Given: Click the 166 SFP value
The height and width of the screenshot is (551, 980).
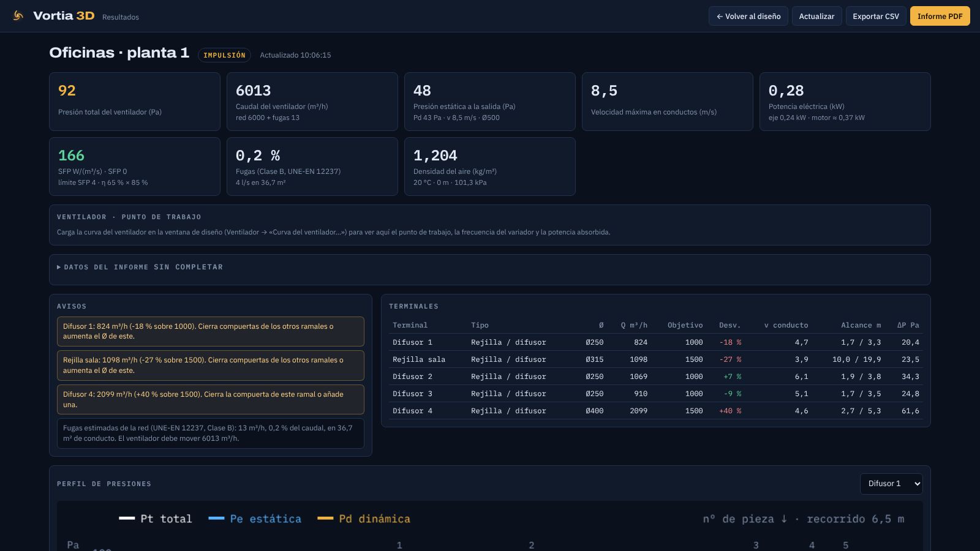Looking at the screenshot, I should 71,156.
